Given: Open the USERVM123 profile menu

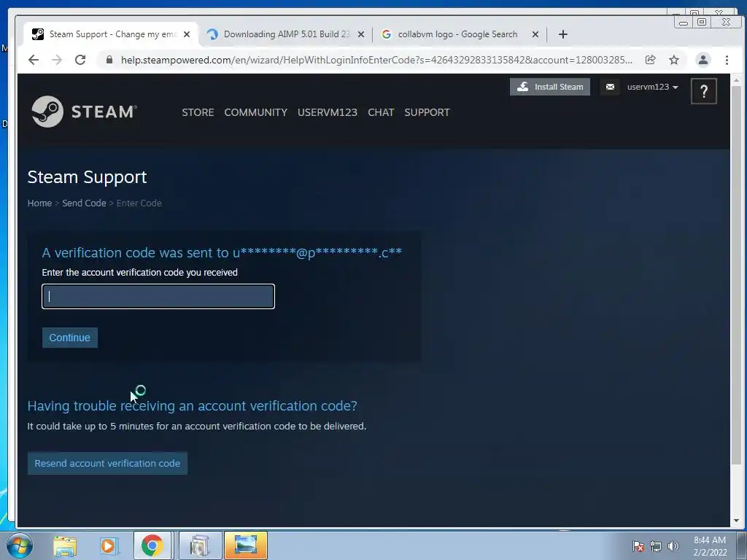Looking at the screenshot, I should 328,112.
